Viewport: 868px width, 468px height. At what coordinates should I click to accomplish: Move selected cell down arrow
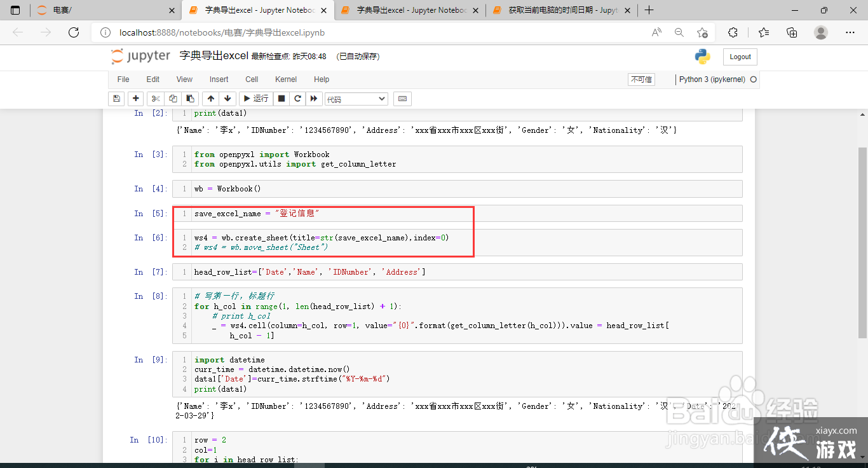pos(228,99)
